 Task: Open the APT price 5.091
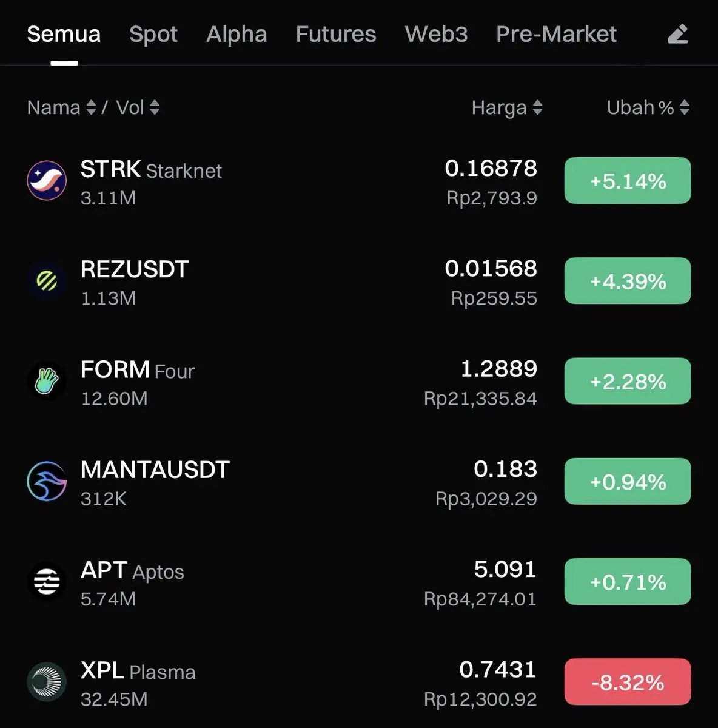(505, 570)
